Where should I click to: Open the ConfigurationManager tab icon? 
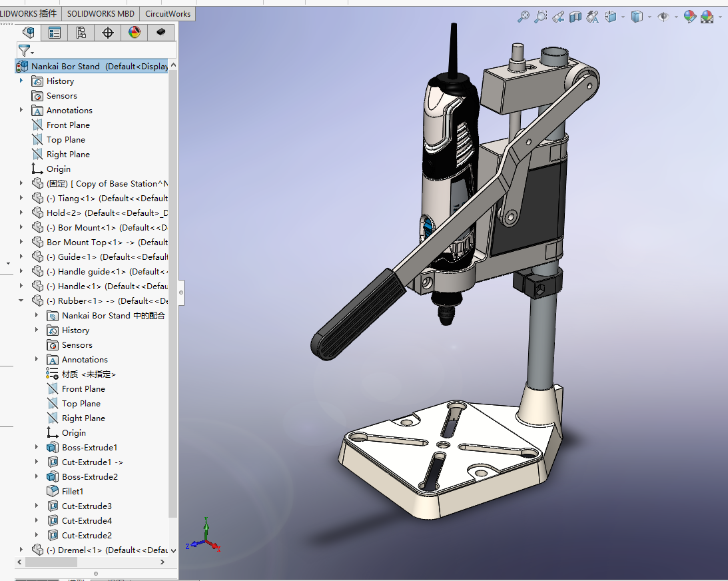(81, 32)
